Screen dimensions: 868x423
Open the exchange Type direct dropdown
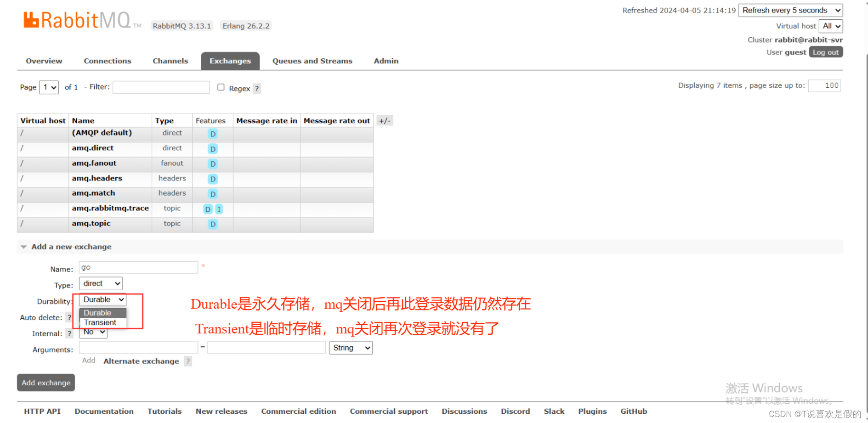point(101,283)
